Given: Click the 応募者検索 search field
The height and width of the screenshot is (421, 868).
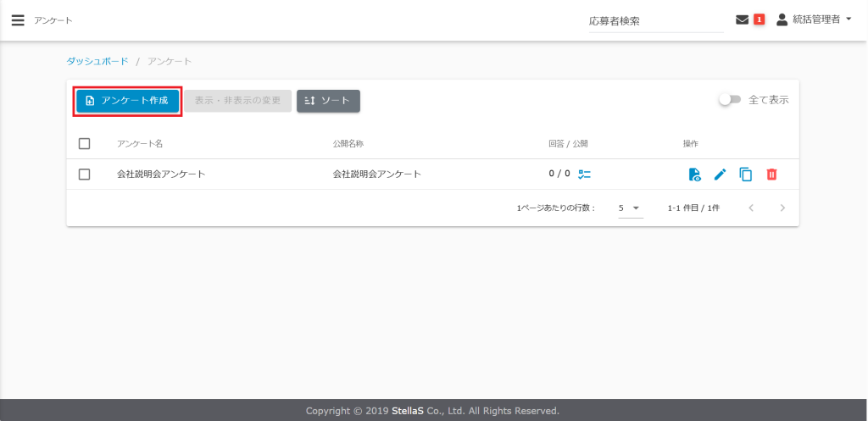Looking at the screenshot, I should [653, 21].
